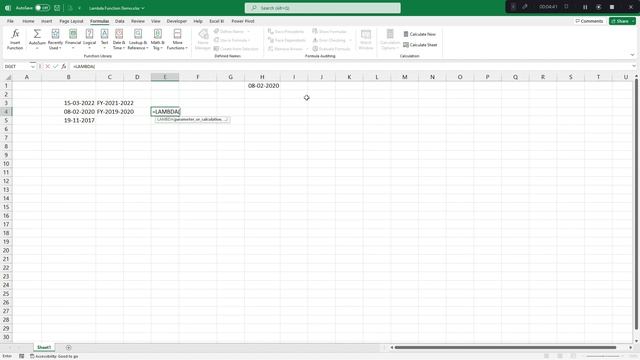The height and width of the screenshot is (360, 640).
Task: Select the pen annotation tool in recorder bar
Action: [525, 7]
